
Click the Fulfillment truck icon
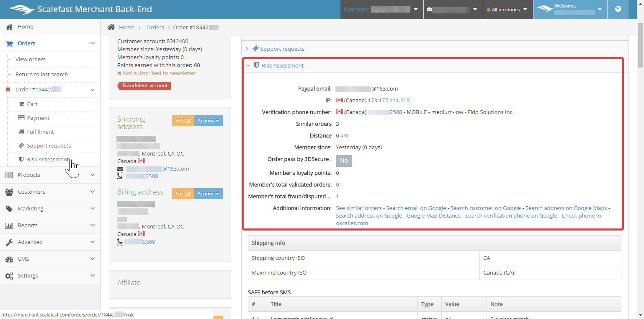coord(22,132)
